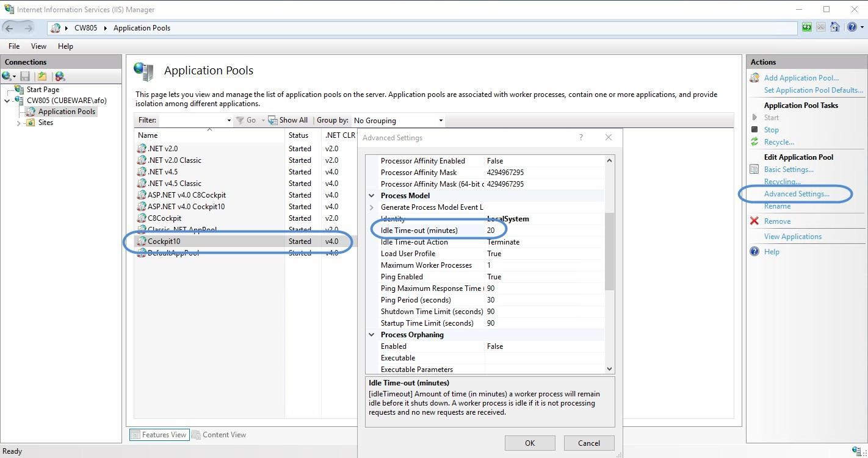Screen dimensions: 868x458
Task: Click the delete-connection icon in Connections toolbar
Action: (59, 76)
